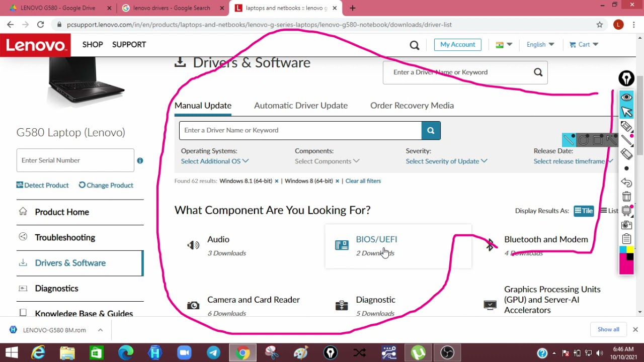Switch results display to Tile view

(584, 211)
